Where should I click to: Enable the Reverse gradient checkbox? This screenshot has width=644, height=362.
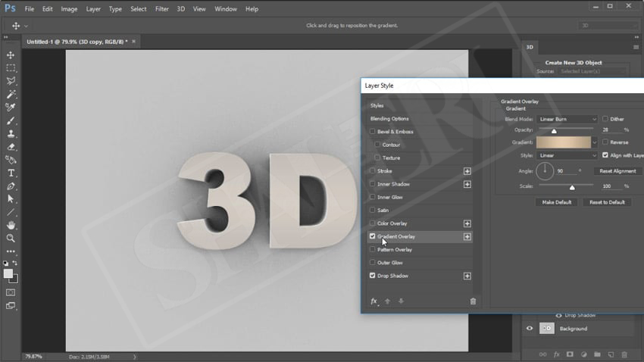tap(605, 142)
